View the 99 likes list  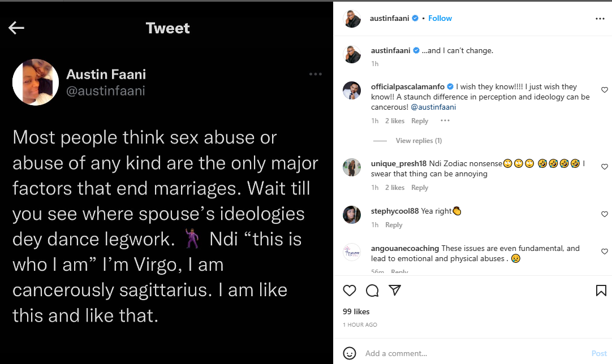coord(356,311)
